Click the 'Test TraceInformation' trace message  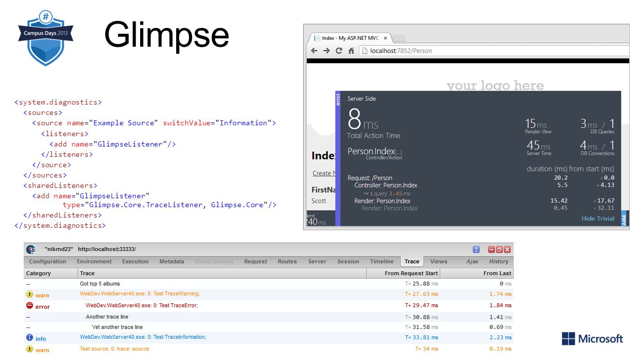point(143,337)
